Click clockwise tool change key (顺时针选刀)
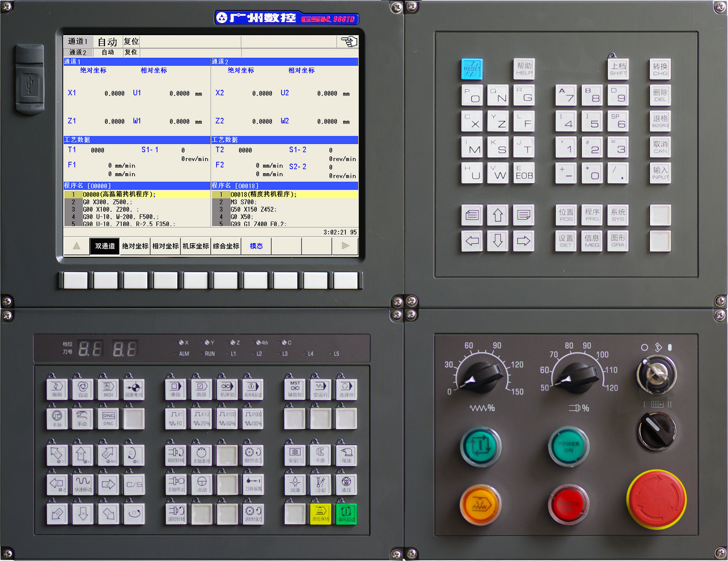728x561 pixels. coord(253,455)
